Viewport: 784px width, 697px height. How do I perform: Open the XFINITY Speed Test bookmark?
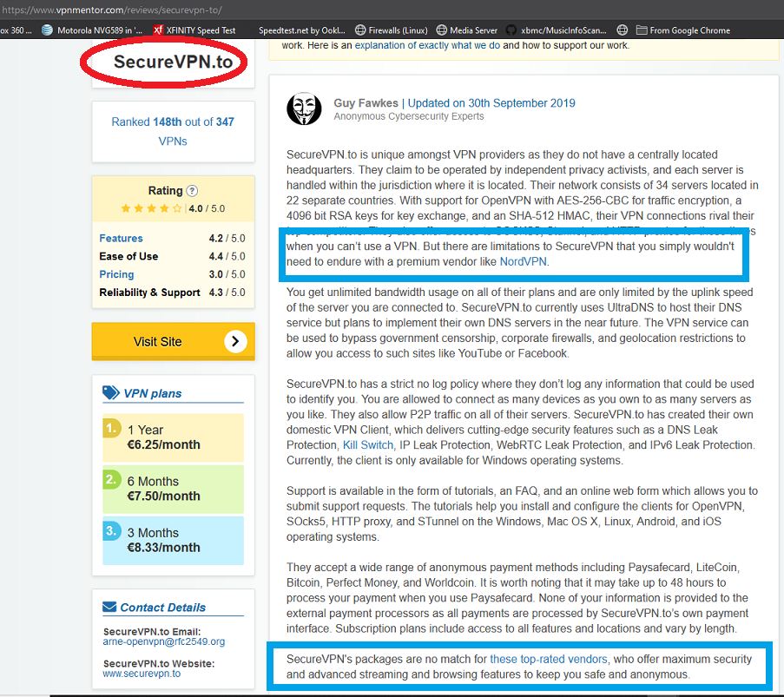pos(195,30)
